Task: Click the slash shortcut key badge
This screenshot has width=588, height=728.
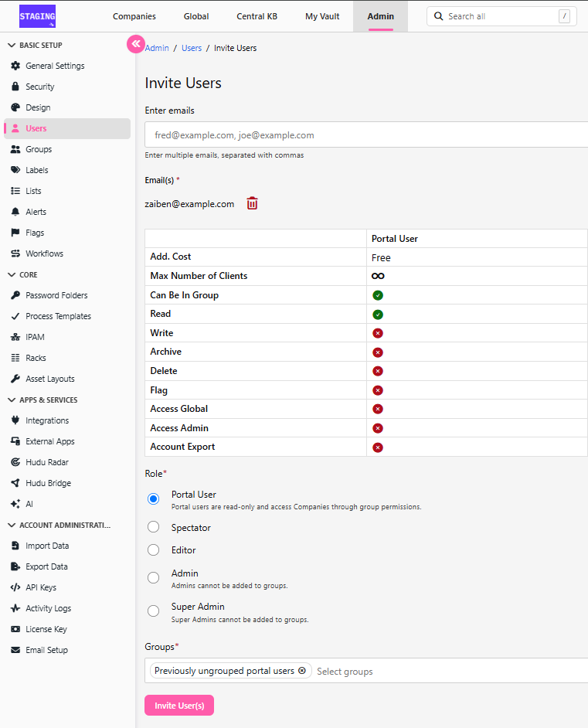Action: [x=564, y=16]
